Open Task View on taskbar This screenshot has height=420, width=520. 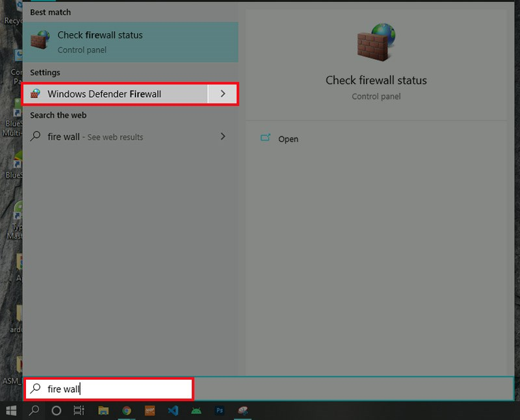(79, 411)
